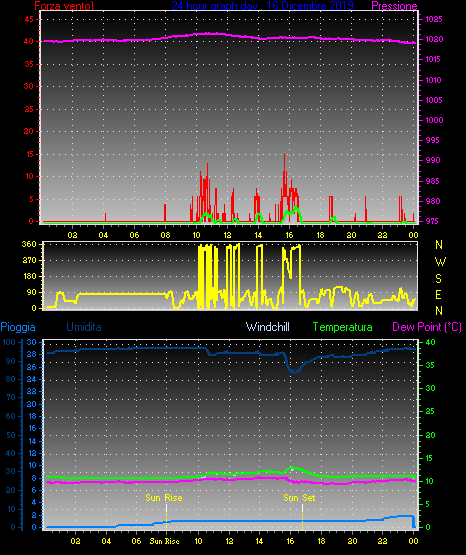
Task: Click the S compass letter beside direction graph
Action: (438, 279)
